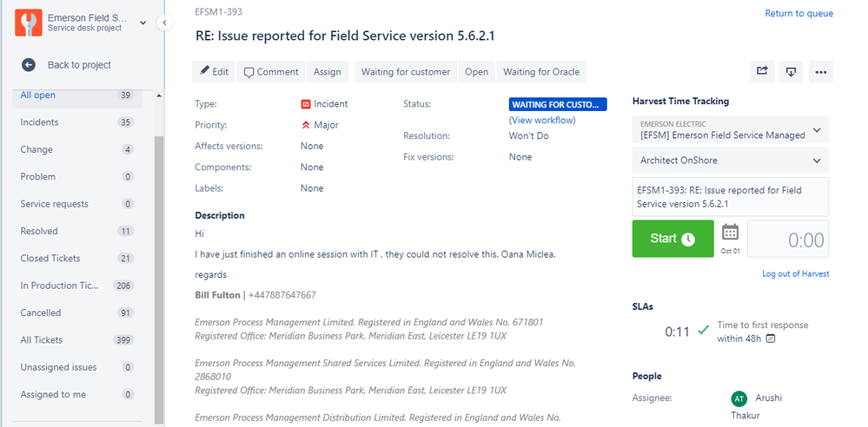Open the In Production Tickets queue
This screenshot has height=427, width=868.
point(77,286)
